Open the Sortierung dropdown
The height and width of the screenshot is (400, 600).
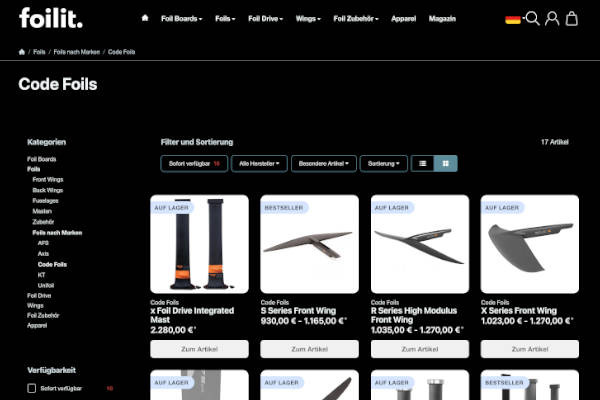tap(384, 164)
